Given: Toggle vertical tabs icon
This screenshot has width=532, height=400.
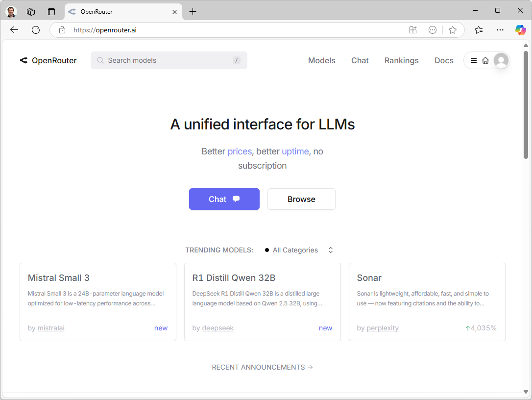Looking at the screenshot, I should 51,12.
